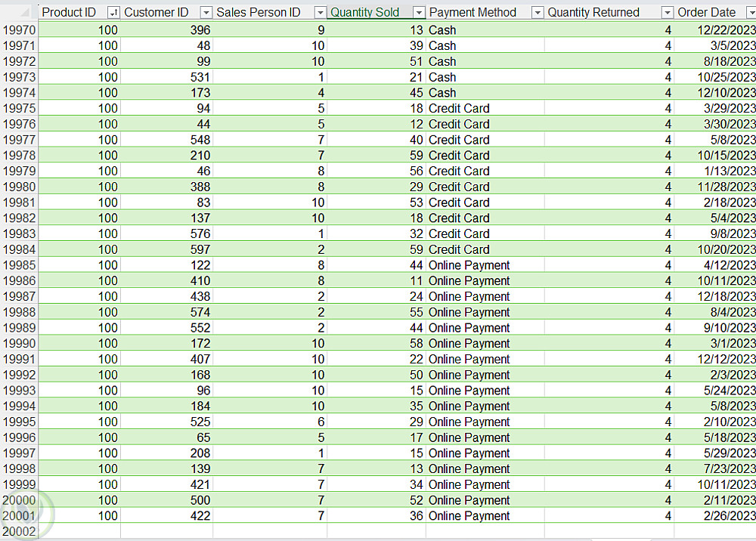The height and width of the screenshot is (541, 756).
Task: Click Cash cell in row 19974
Action: coord(485,93)
